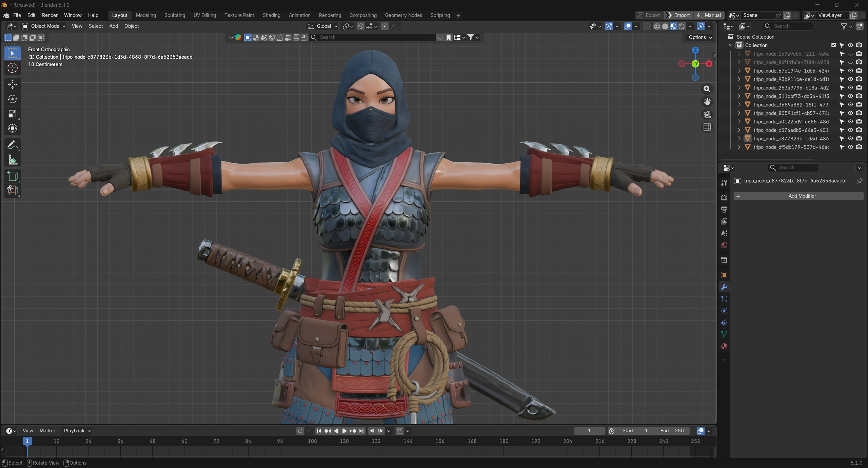This screenshot has width=868, height=468.
Task: Open the Object Mode dropdown
Action: (44, 26)
